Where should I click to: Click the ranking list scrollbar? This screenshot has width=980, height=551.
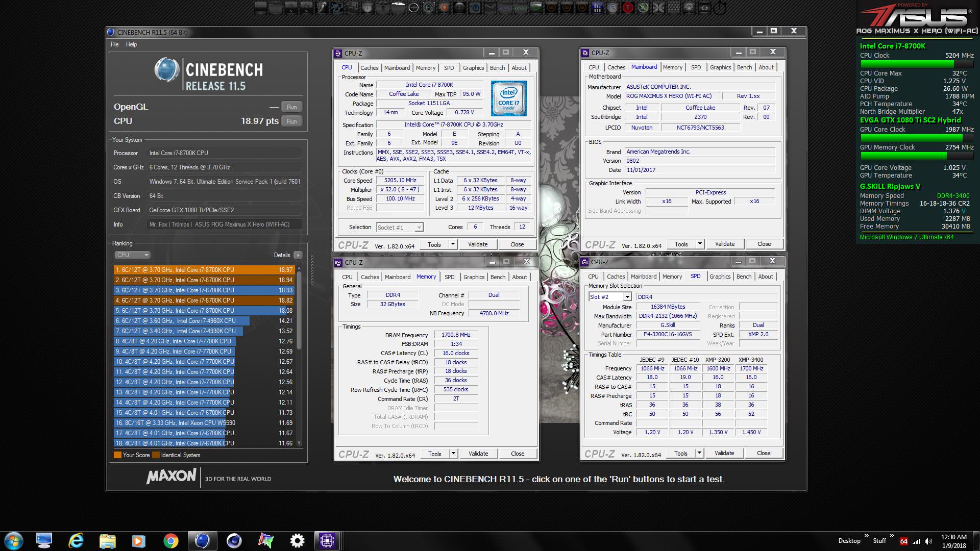(x=299, y=306)
